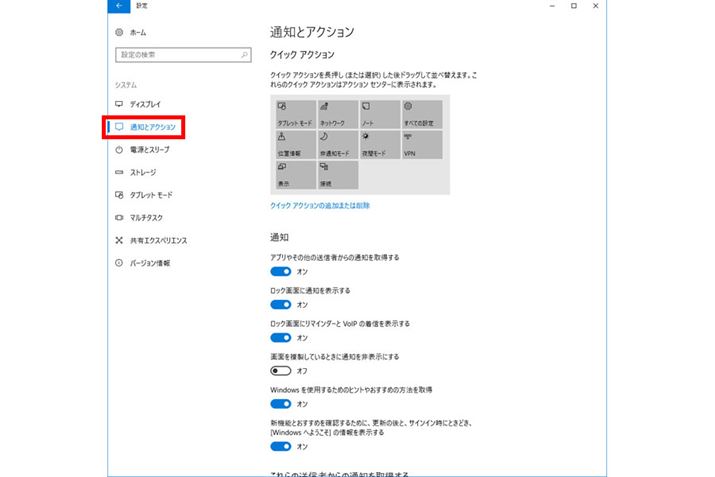This screenshot has width=715, height=477.
Task: Turn off notifications from apps and senders
Action: coord(281,271)
